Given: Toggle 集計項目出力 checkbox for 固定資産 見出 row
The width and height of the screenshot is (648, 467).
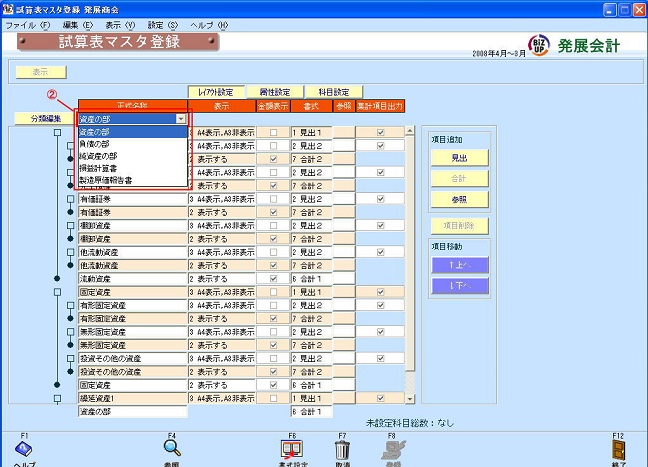Looking at the screenshot, I should [380, 290].
